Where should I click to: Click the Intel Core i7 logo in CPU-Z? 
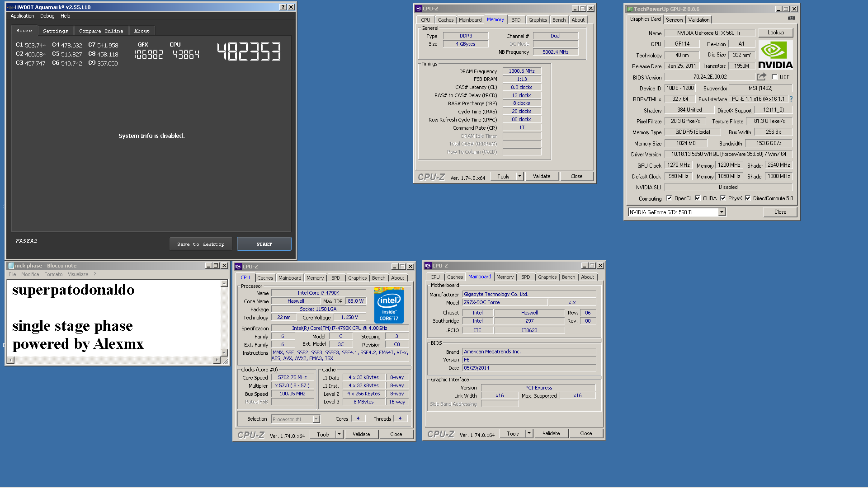point(389,305)
